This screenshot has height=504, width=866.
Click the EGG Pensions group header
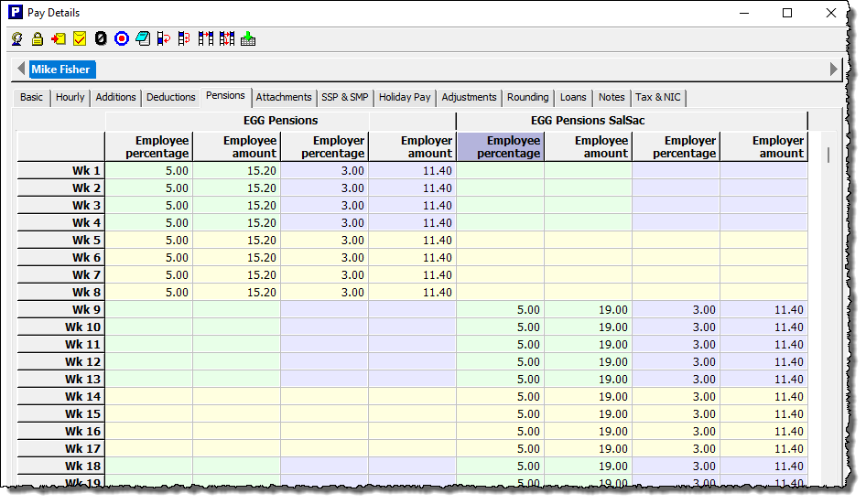click(280, 121)
